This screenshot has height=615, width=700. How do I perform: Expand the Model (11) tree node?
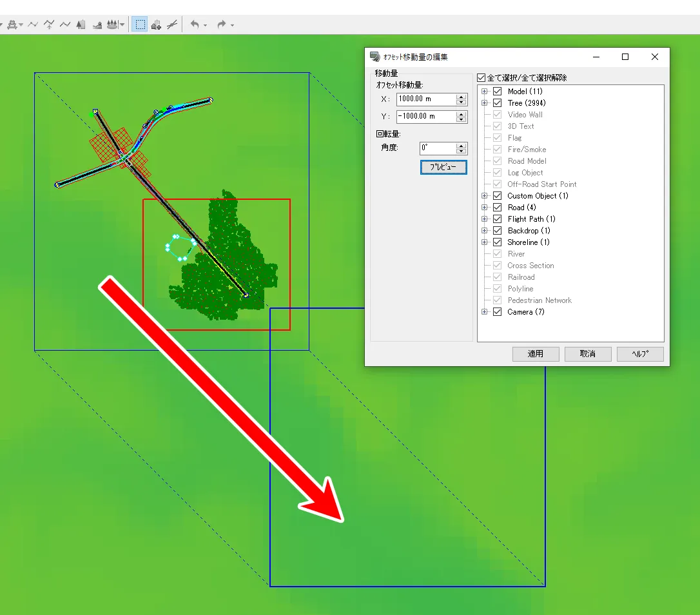pyautogui.click(x=485, y=92)
